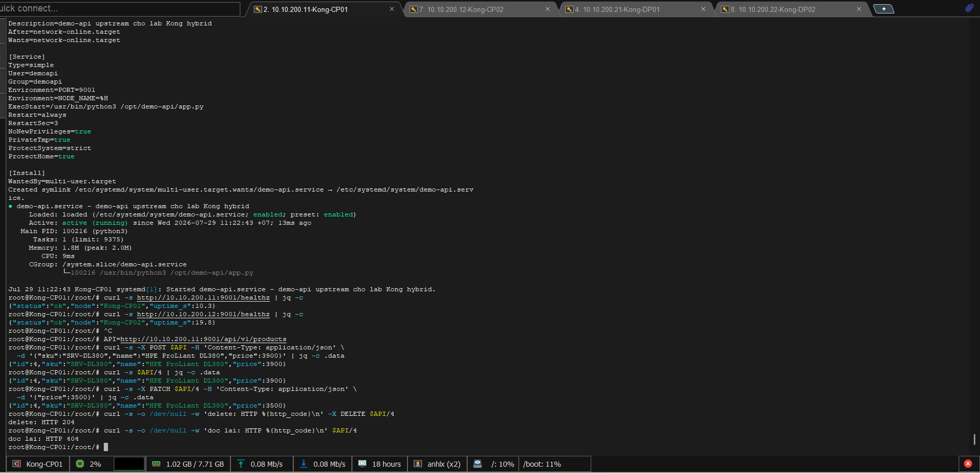This screenshot has height=474, width=980.
Task: Click the [Install] section header
Action: click(x=27, y=173)
